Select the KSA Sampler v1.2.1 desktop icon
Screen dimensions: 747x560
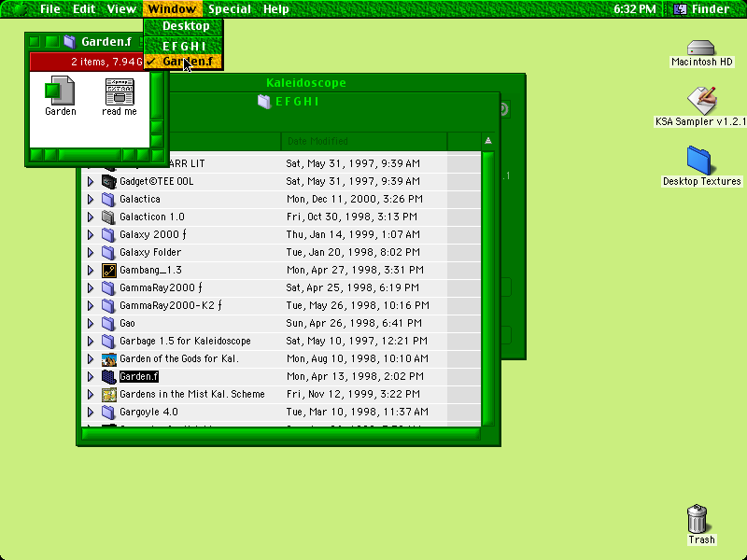701,100
